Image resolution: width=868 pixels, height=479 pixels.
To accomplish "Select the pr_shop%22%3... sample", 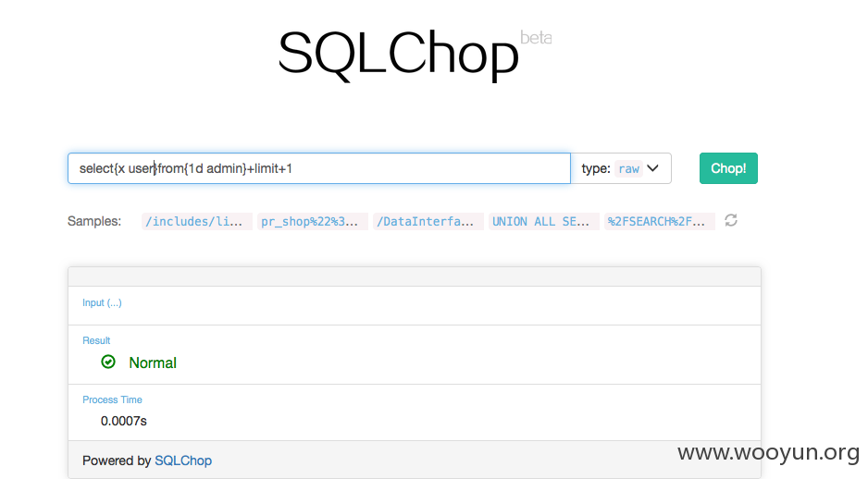I will (313, 221).
